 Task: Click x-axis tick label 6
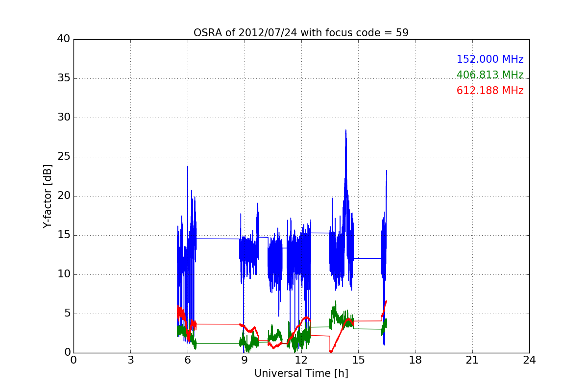click(x=187, y=360)
